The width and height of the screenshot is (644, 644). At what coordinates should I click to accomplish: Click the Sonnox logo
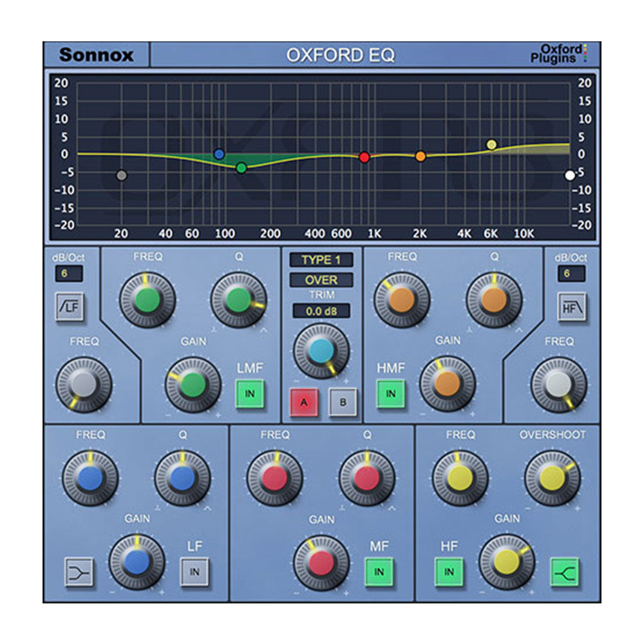click(x=97, y=53)
